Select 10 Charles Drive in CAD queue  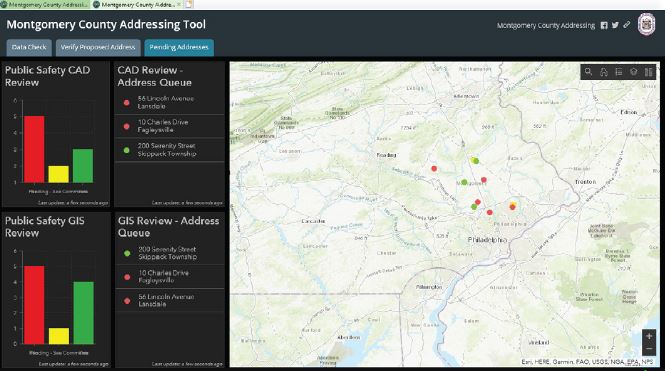click(x=170, y=126)
